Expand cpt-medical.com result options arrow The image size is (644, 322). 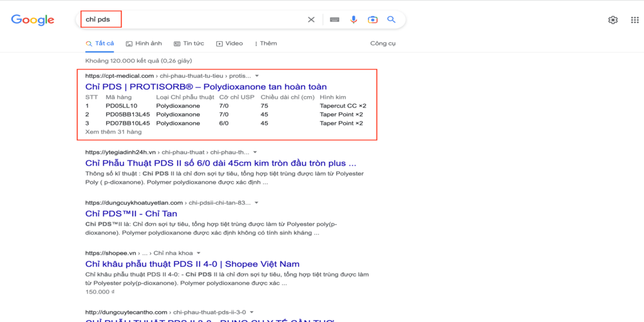click(257, 76)
